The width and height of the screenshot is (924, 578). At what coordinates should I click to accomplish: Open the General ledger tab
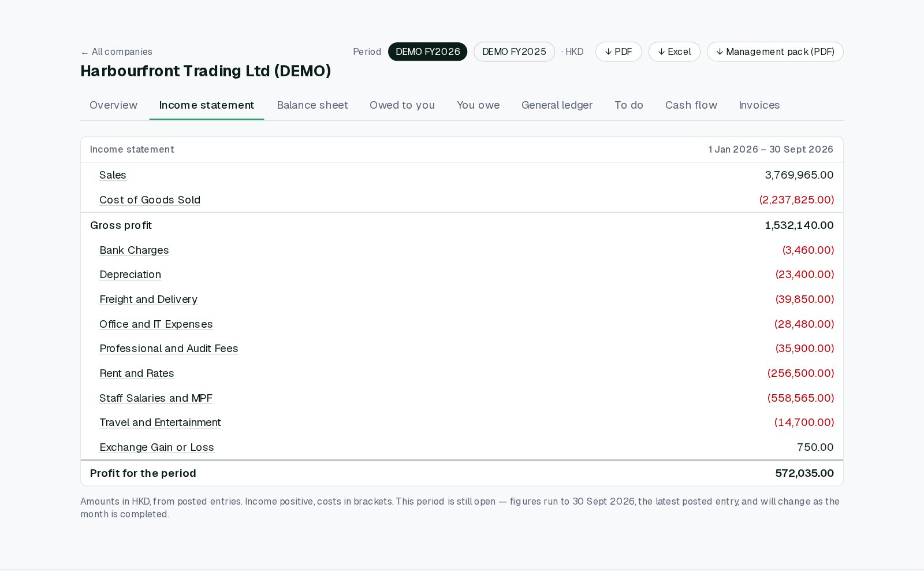(x=557, y=105)
